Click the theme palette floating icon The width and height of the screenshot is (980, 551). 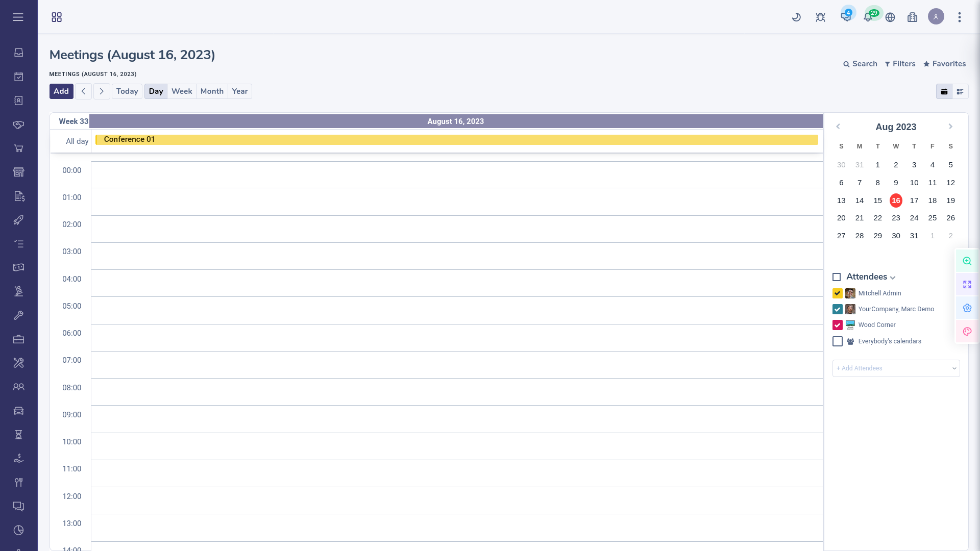click(x=967, y=332)
